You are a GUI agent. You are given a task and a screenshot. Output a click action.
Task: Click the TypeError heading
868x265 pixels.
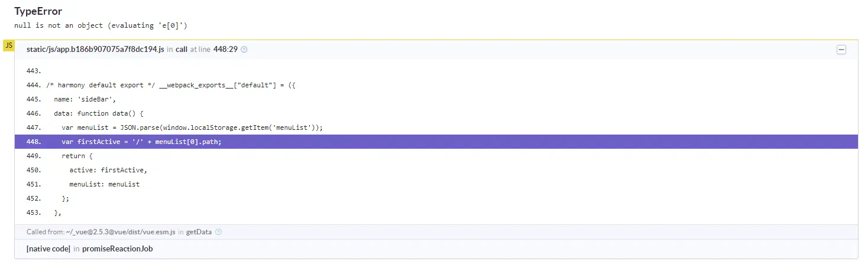38,11
